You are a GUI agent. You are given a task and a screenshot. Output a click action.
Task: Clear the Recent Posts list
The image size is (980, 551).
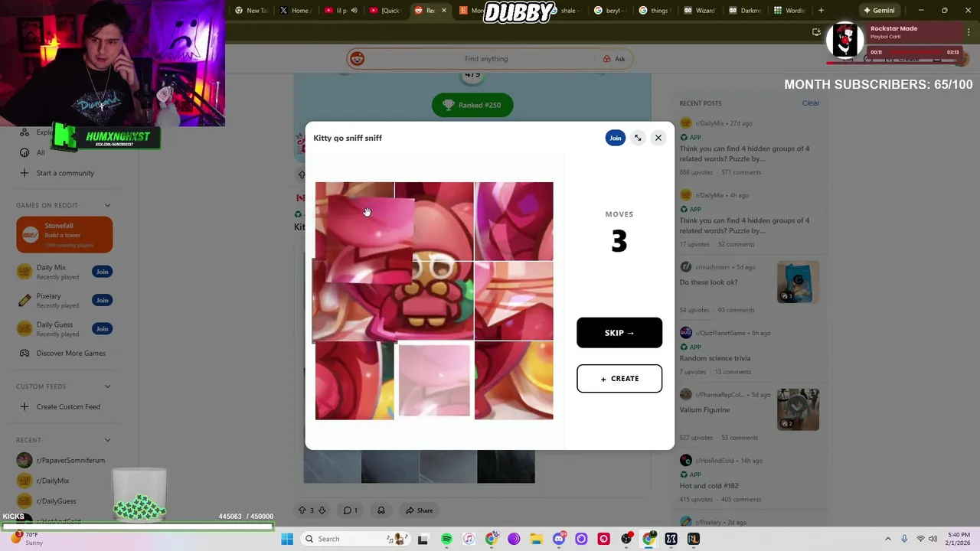810,103
